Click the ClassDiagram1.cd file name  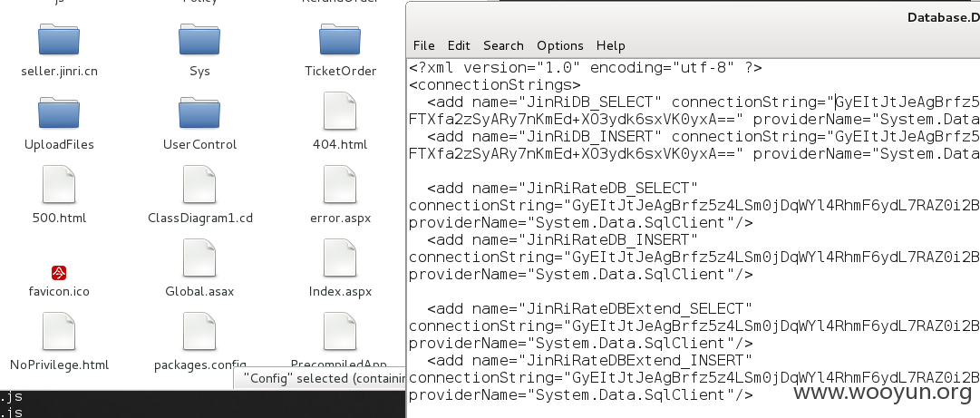200,218
